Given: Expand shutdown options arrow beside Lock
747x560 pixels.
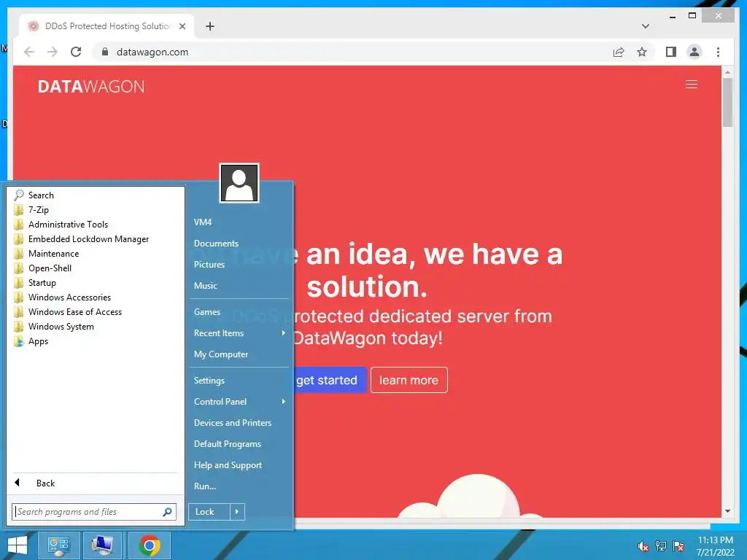Looking at the screenshot, I should tap(237, 512).
